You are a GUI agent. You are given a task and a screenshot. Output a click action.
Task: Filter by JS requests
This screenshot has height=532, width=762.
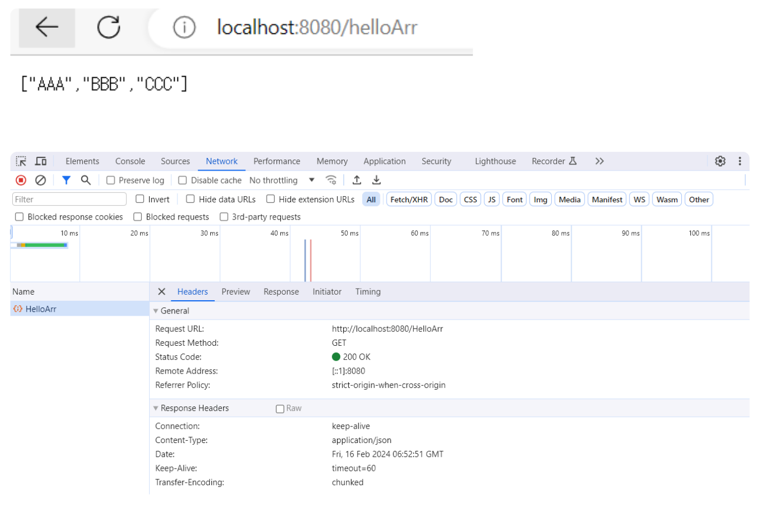point(492,200)
